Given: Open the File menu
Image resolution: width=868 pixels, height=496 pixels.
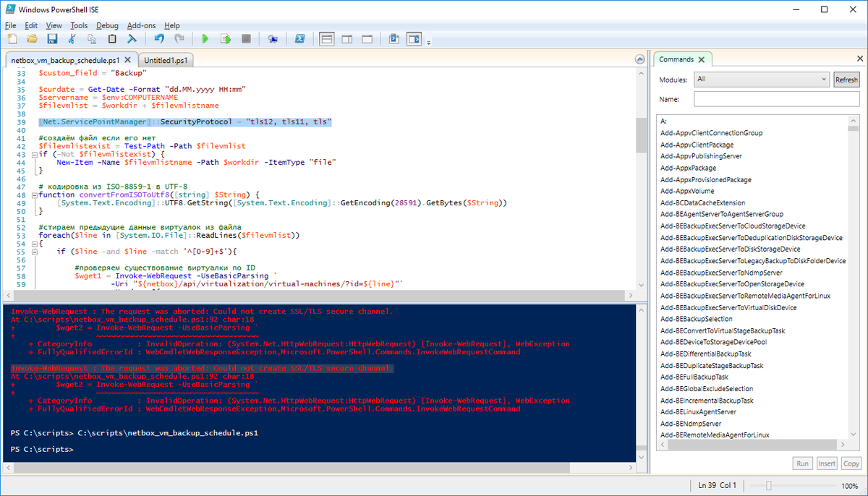Looking at the screenshot, I should pyautogui.click(x=10, y=25).
